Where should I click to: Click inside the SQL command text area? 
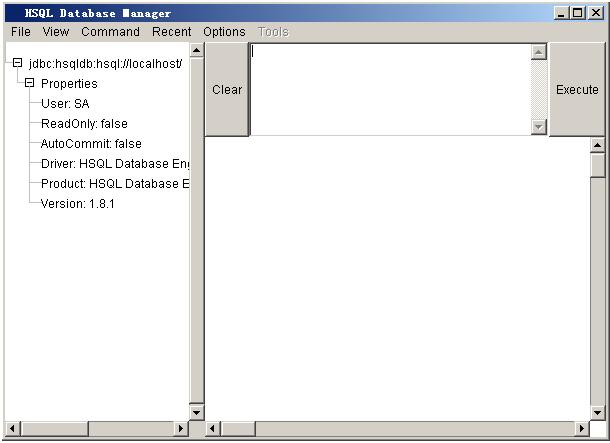pos(391,89)
